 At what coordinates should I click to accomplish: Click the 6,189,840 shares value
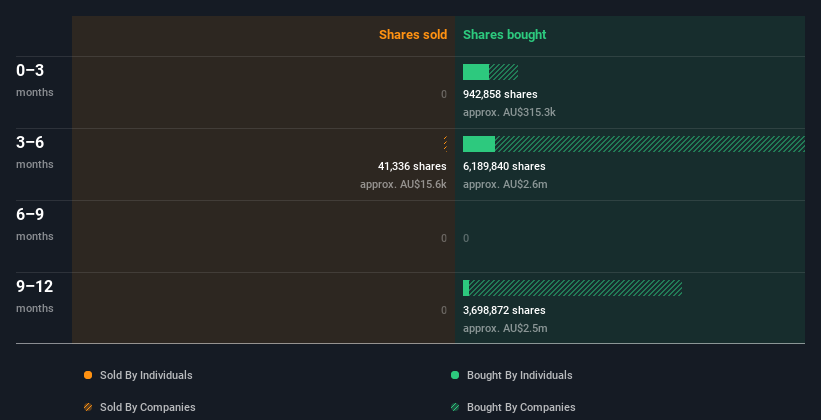(504, 166)
